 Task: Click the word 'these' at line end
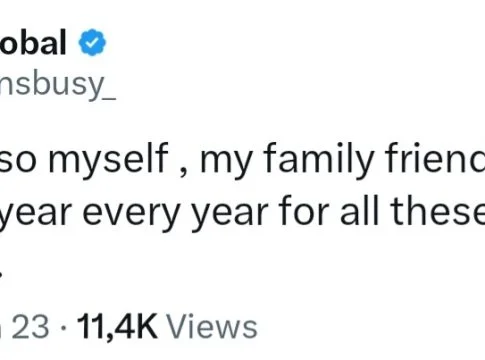coord(437,211)
